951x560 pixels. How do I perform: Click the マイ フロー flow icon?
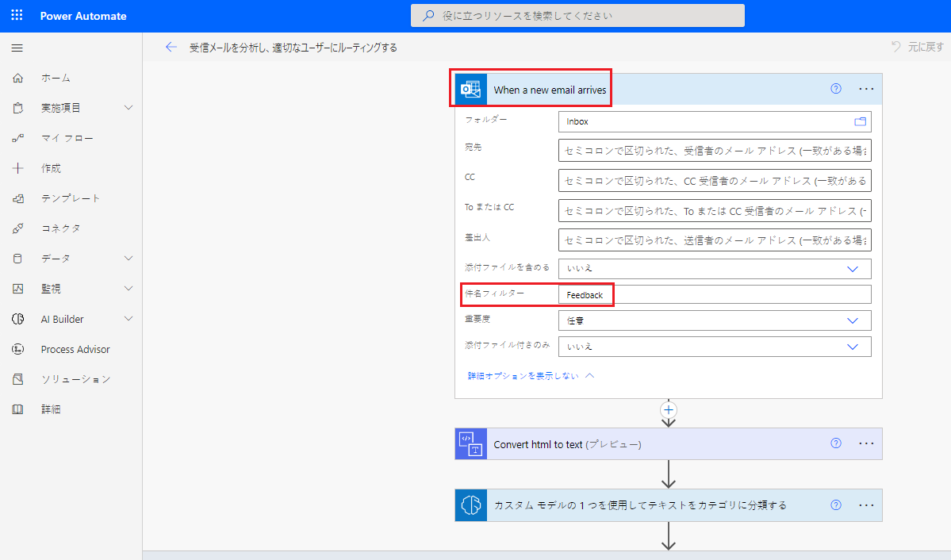point(18,138)
